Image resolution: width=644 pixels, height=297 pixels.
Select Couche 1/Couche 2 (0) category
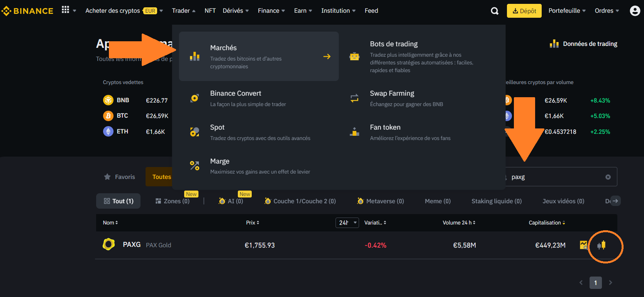pos(300,201)
